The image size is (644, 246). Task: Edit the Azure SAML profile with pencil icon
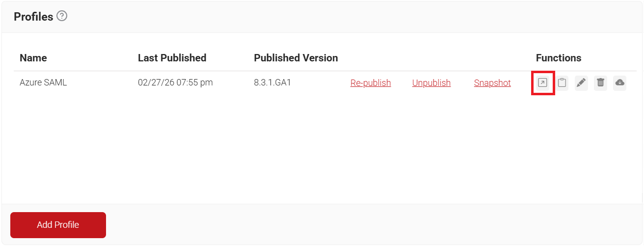(581, 83)
